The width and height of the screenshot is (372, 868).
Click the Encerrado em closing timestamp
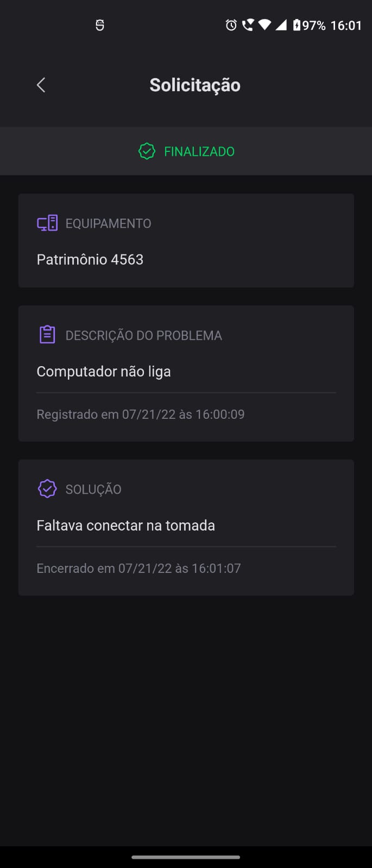coord(138,568)
